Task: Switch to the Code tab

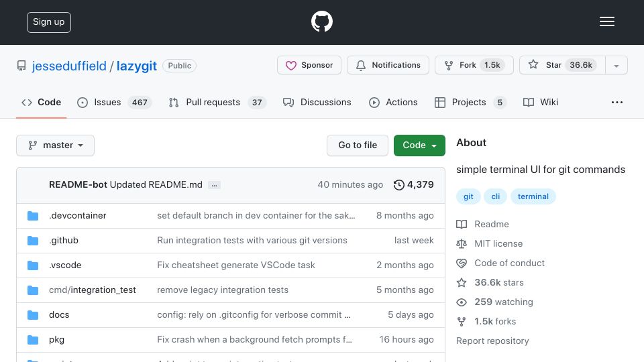Action: coord(41,102)
